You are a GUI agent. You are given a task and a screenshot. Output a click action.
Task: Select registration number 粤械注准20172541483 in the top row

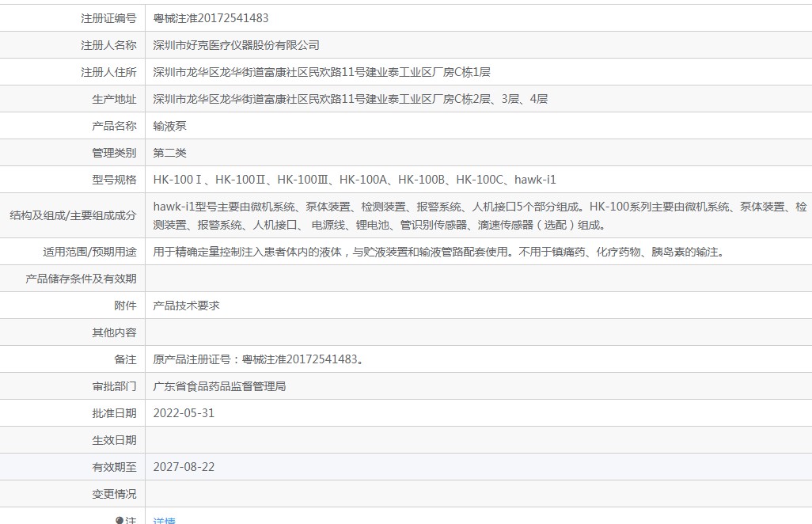[x=211, y=18]
